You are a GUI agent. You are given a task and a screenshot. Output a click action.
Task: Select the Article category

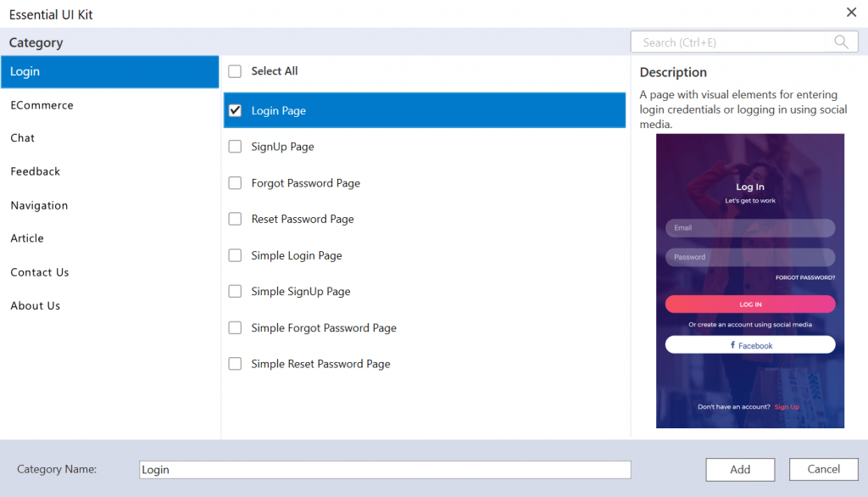pyautogui.click(x=26, y=238)
